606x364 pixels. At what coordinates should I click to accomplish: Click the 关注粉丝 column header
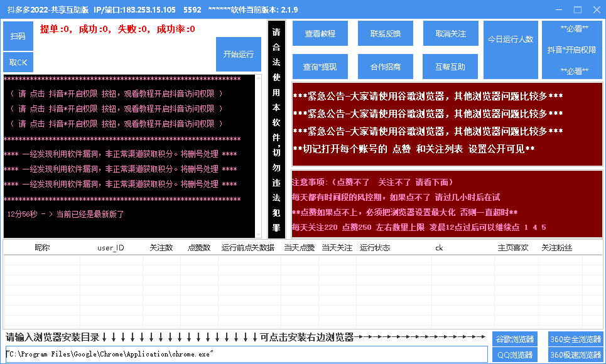tap(557, 248)
